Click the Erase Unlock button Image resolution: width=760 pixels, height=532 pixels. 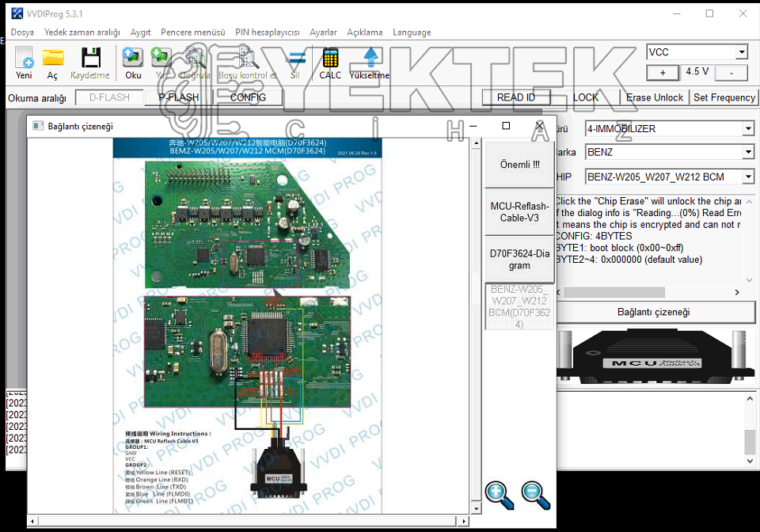point(655,97)
